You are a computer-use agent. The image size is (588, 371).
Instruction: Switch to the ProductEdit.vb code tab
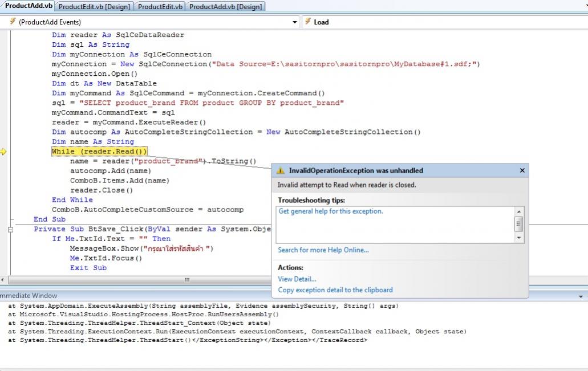tap(160, 7)
